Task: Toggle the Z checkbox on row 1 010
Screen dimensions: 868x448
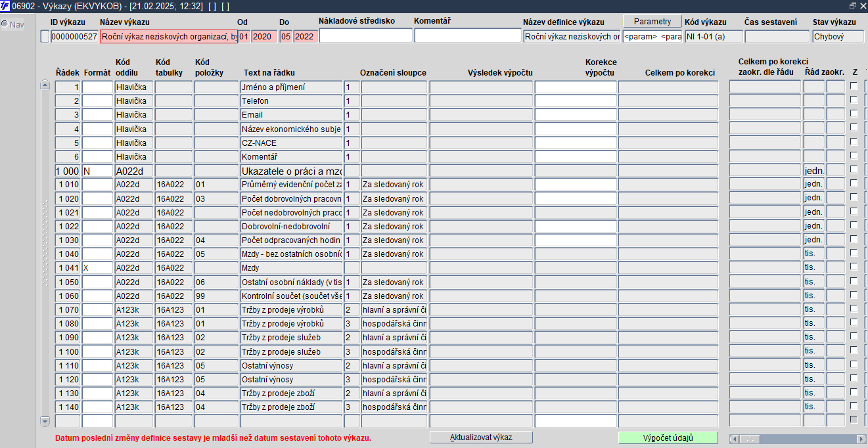Action: [854, 183]
